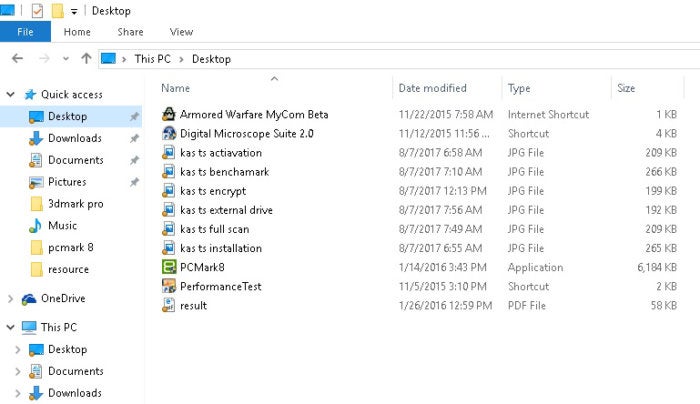Select Digital Microscope Suite 2.0 icon
Image resolution: width=700 pixels, height=404 pixels.
[169, 133]
